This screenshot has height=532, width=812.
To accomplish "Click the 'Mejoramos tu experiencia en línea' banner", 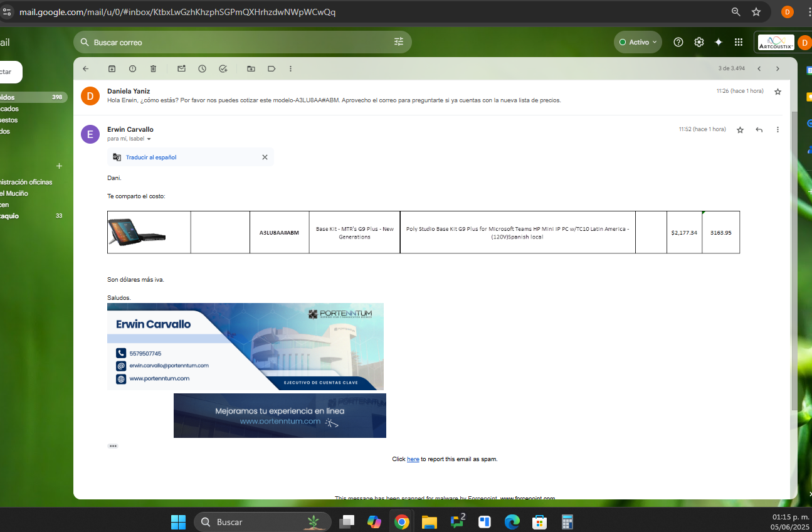I will (280, 415).
